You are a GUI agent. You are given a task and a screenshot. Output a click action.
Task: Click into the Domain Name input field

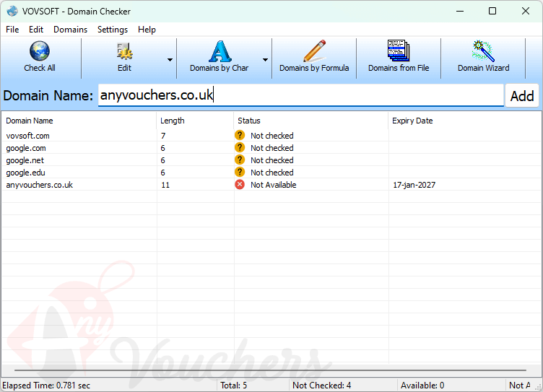(x=300, y=95)
